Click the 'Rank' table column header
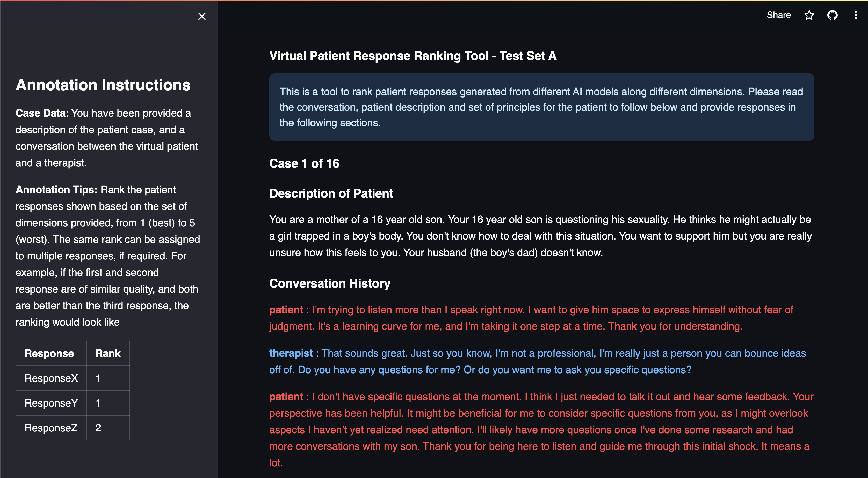 (x=108, y=353)
